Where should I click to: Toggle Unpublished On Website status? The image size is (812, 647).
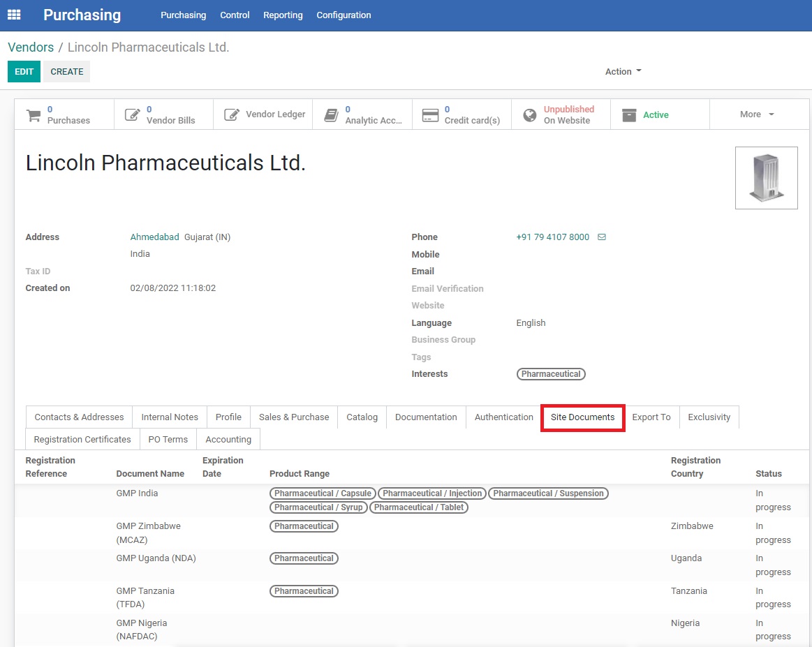click(561, 114)
